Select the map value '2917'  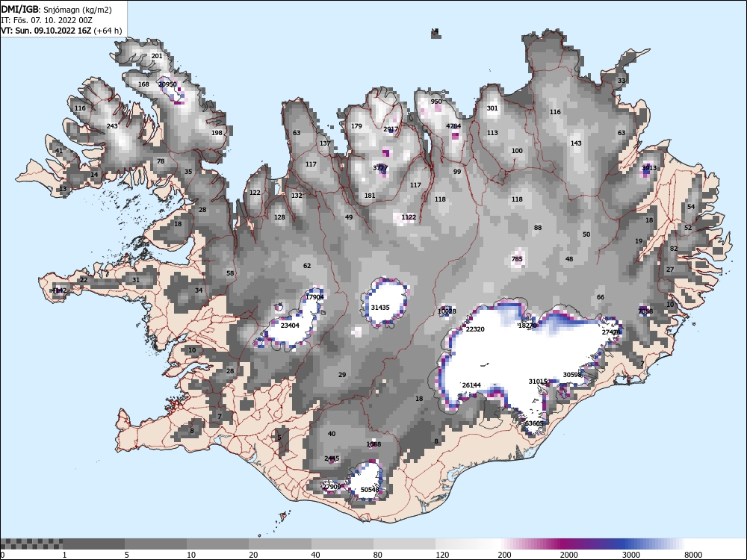(x=391, y=129)
